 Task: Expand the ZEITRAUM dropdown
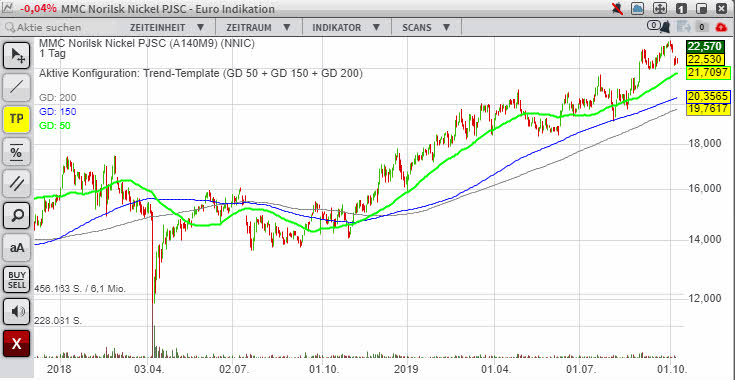pos(259,28)
